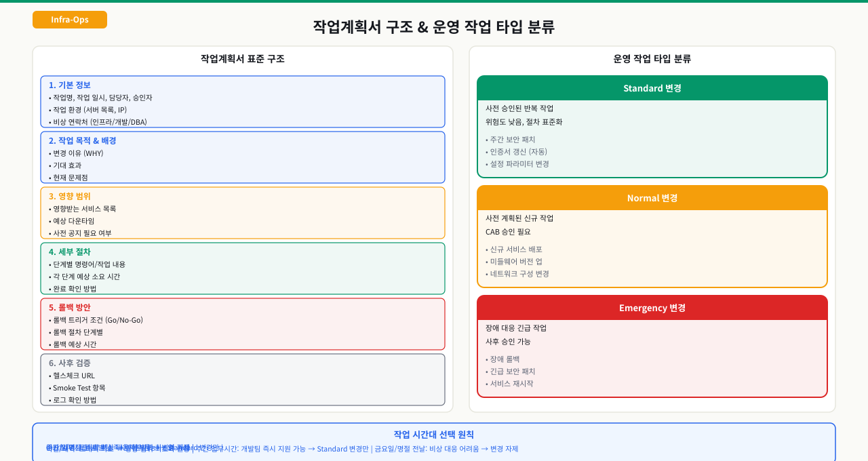Click the bullet 기대 효과
The height and width of the screenshot is (461, 868).
pos(65,165)
